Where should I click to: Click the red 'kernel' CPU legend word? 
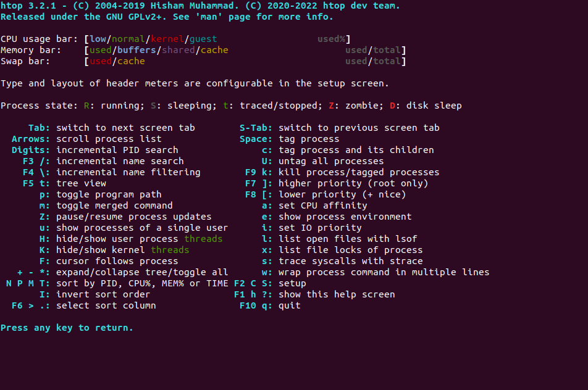(x=167, y=39)
